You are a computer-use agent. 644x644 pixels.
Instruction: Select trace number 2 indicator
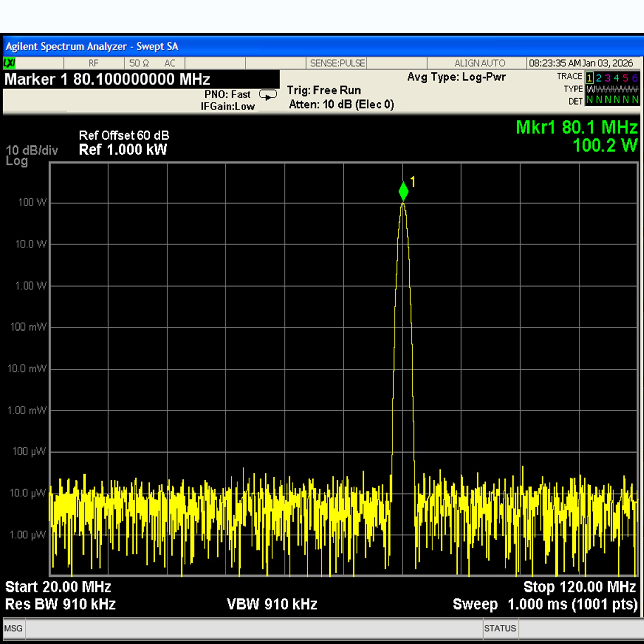pos(599,78)
